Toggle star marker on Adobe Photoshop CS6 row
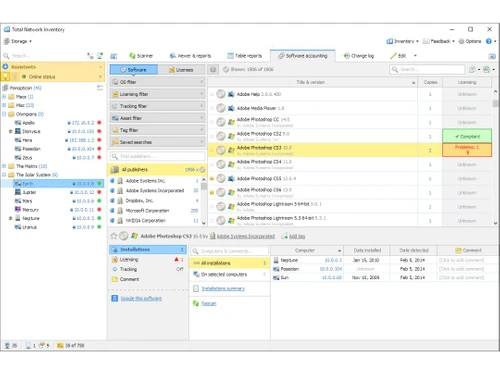Viewport: 500px width, 375px height. [212, 193]
